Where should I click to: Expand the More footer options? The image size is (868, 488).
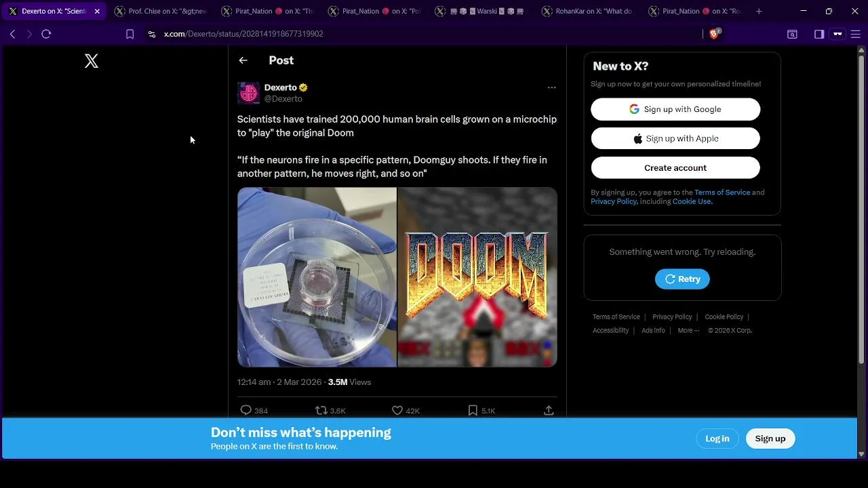coord(688,330)
